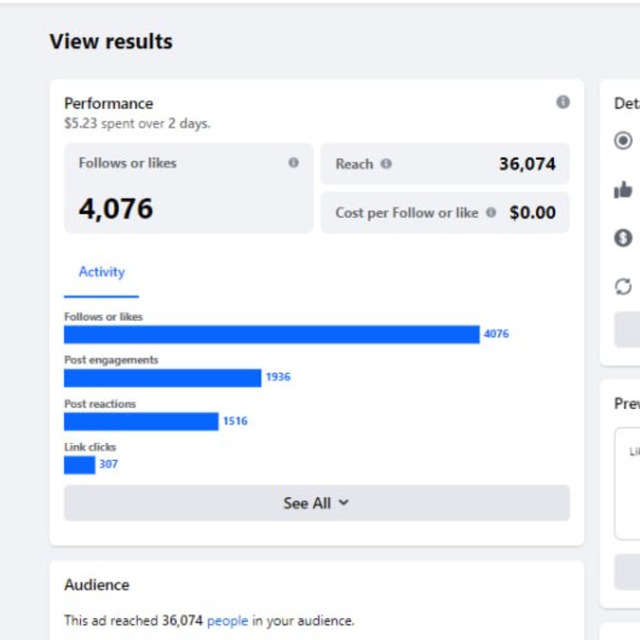640x640 pixels.
Task: Click the thumbs-up icon in Details panel
Action: pyautogui.click(x=623, y=189)
